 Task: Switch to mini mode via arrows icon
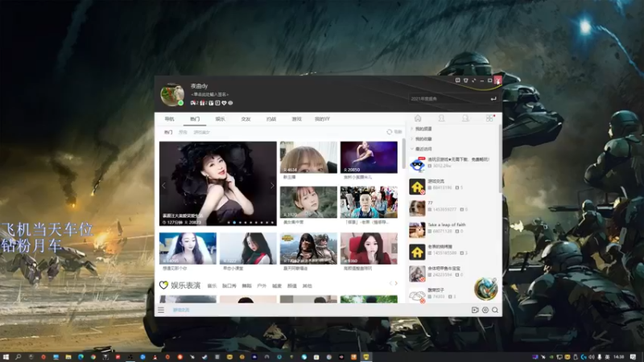(473, 80)
